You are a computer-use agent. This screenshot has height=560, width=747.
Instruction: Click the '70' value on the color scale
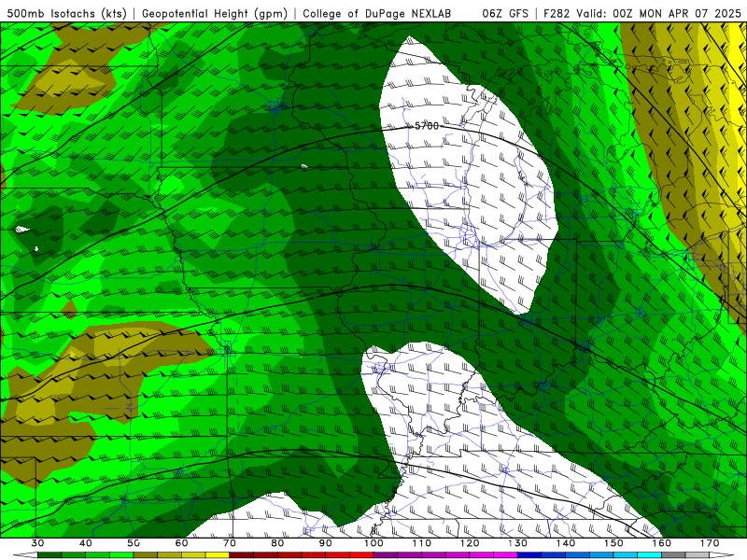230,543
